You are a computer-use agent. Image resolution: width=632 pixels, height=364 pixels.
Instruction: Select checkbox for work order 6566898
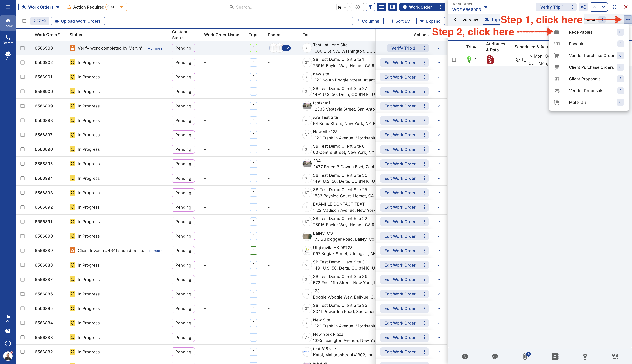point(23,120)
